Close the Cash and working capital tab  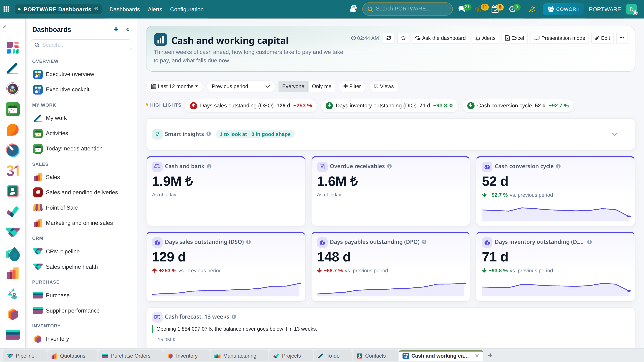point(477,356)
